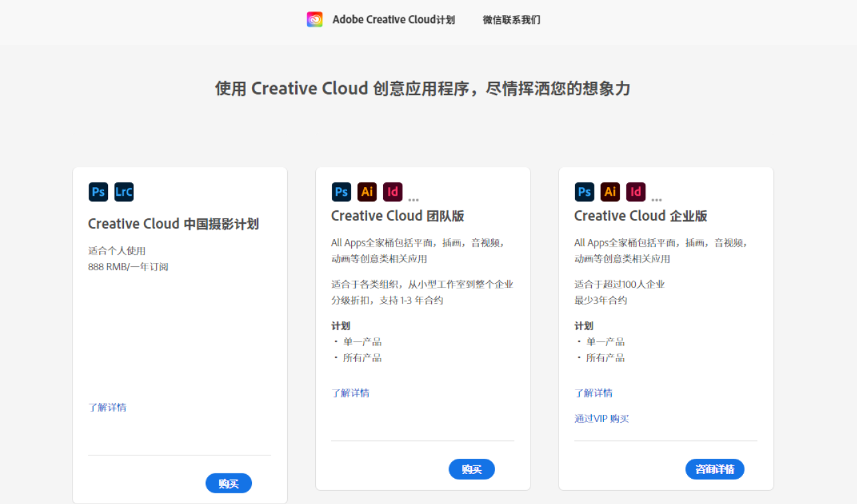
Task: Click 单一产品 in 企业版 card
Action: [606, 342]
